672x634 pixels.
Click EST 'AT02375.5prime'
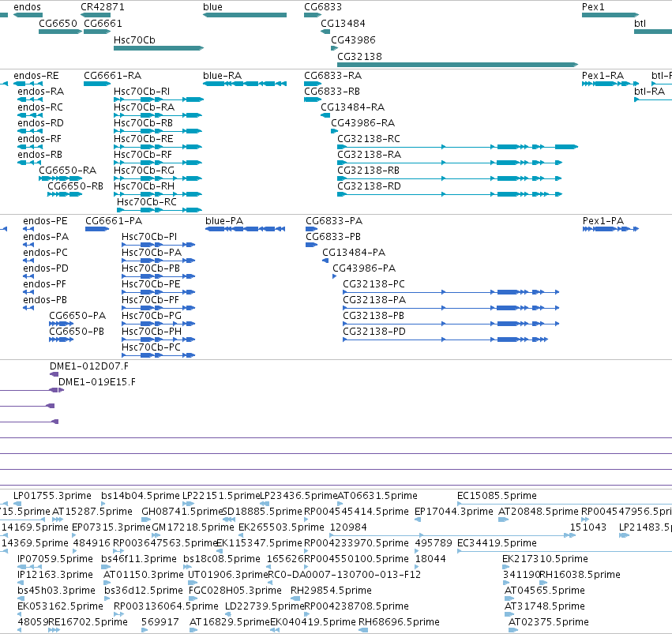[x=549, y=622]
